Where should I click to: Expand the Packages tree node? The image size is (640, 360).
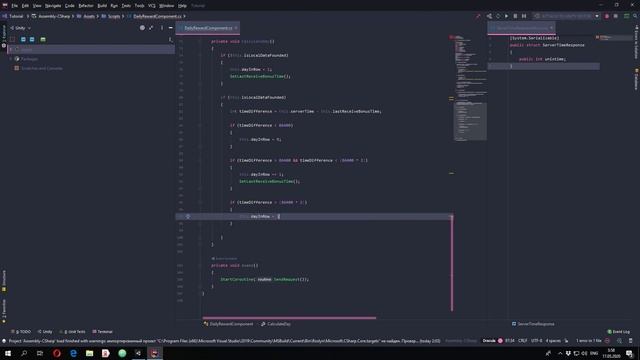[x=11, y=59]
